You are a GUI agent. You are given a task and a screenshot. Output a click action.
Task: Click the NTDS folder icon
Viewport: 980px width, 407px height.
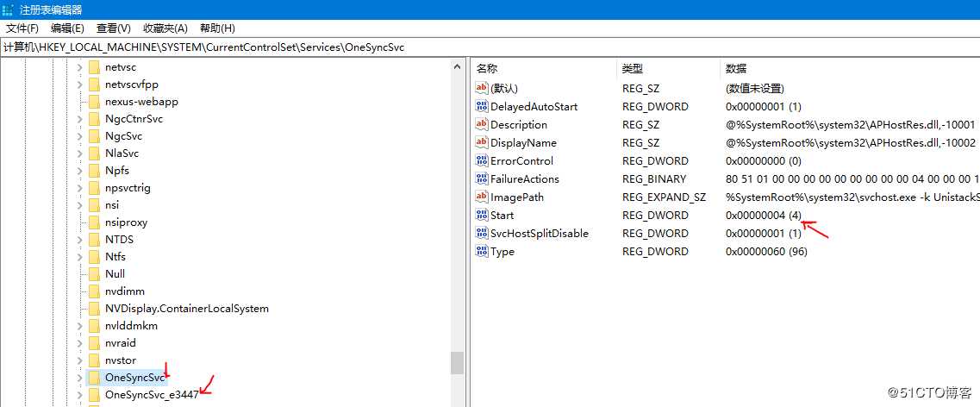pos(94,240)
